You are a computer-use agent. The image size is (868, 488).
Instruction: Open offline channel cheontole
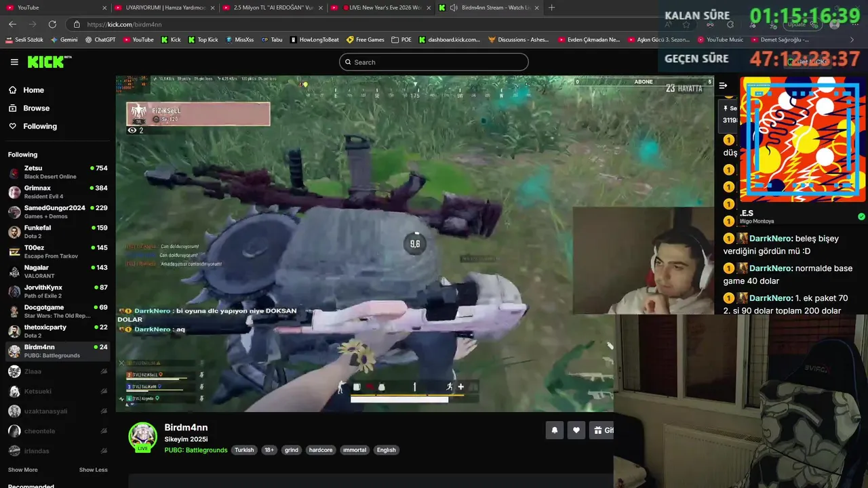[58, 431]
